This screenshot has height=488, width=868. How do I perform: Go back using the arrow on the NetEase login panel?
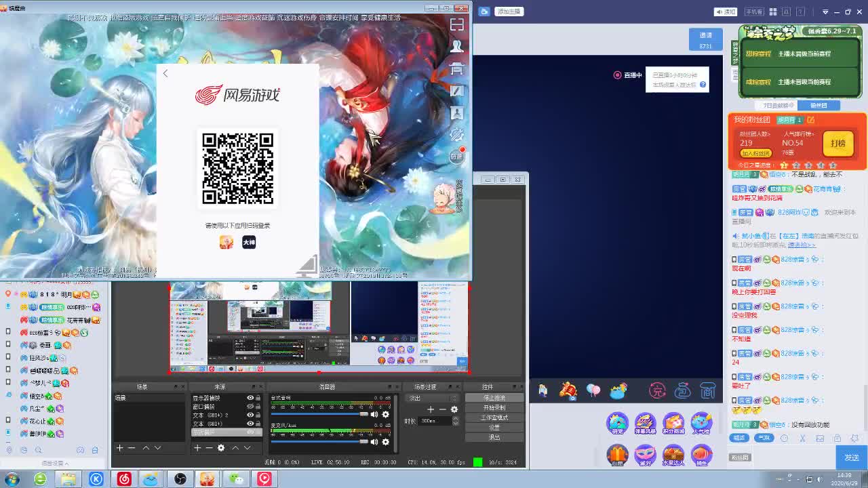pyautogui.click(x=165, y=73)
